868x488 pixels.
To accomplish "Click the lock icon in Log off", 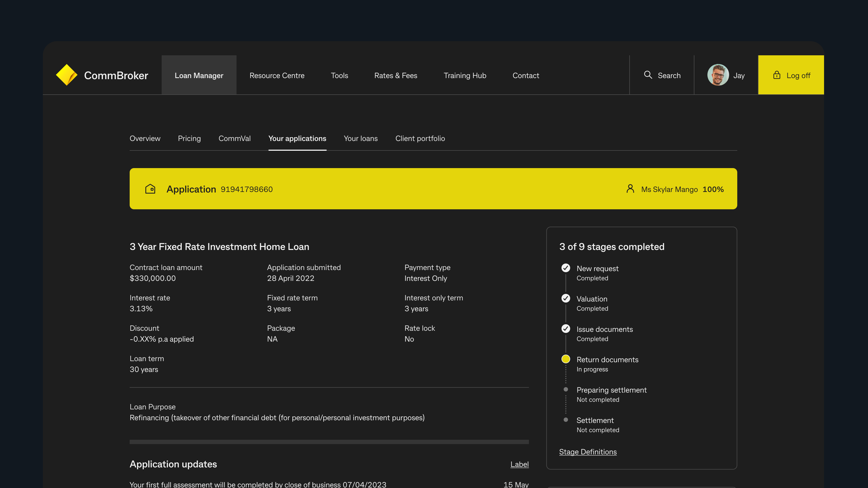I will pos(777,75).
